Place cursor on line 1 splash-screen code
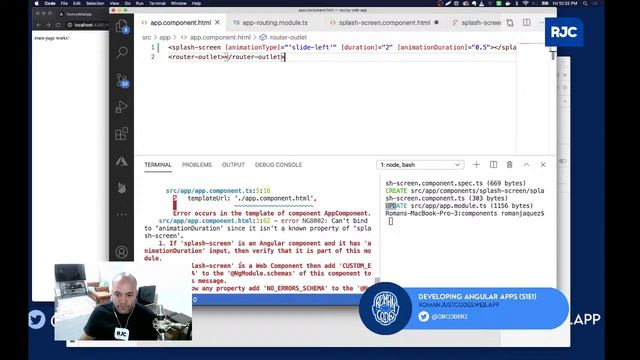 [x=342, y=47]
